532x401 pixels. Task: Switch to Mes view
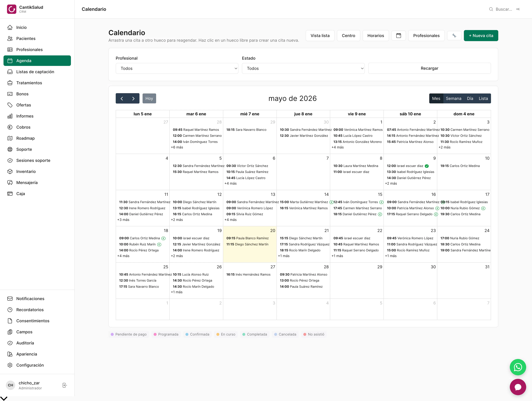pos(436,98)
